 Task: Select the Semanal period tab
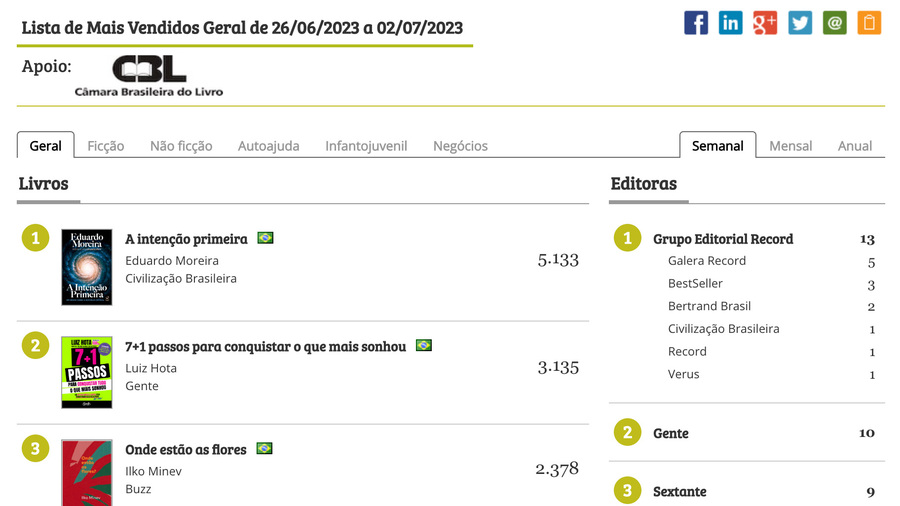click(x=717, y=146)
